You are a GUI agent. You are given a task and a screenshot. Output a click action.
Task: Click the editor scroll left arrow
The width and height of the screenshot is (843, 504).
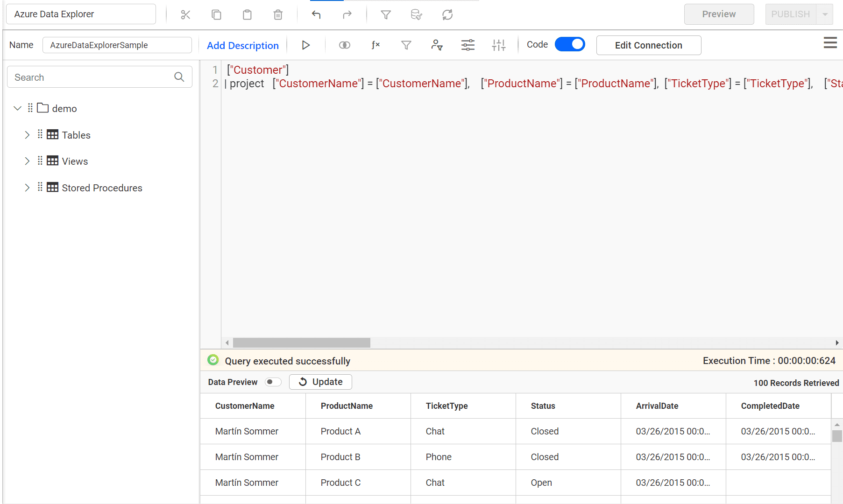point(227,343)
